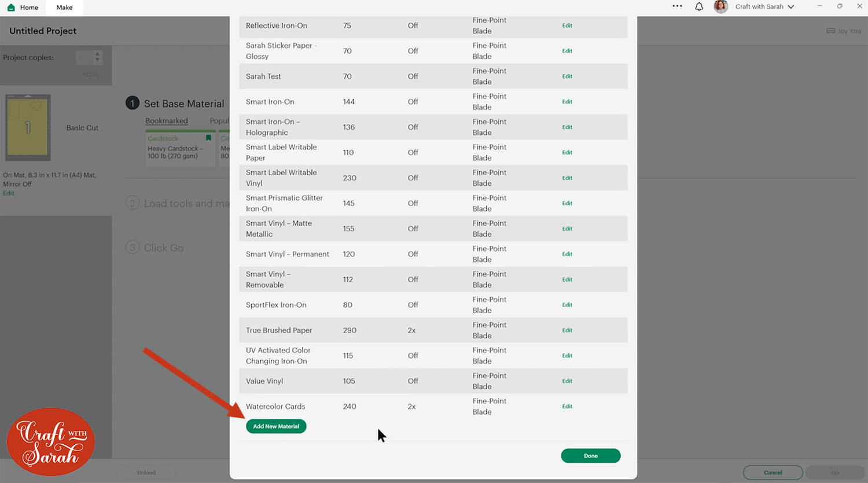The image size is (868, 483).
Task: Select the Bookmarked materials tab
Action: click(x=167, y=121)
